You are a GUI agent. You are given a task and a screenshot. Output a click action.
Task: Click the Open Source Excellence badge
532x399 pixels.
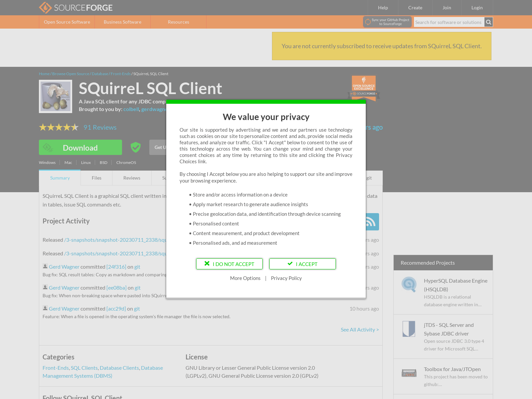(x=364, y=88)
